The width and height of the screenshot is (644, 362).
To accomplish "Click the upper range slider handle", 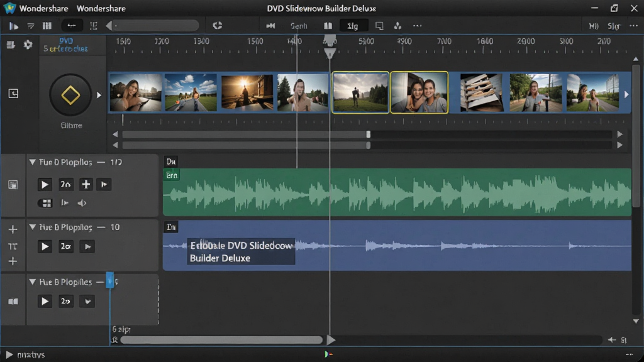I will 369,134.
